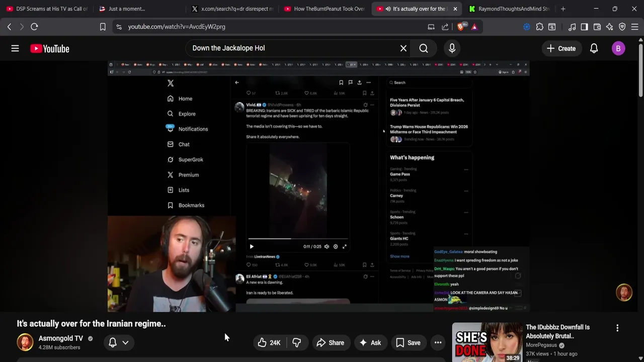Go to YouTube home via logo

[49, 48]
